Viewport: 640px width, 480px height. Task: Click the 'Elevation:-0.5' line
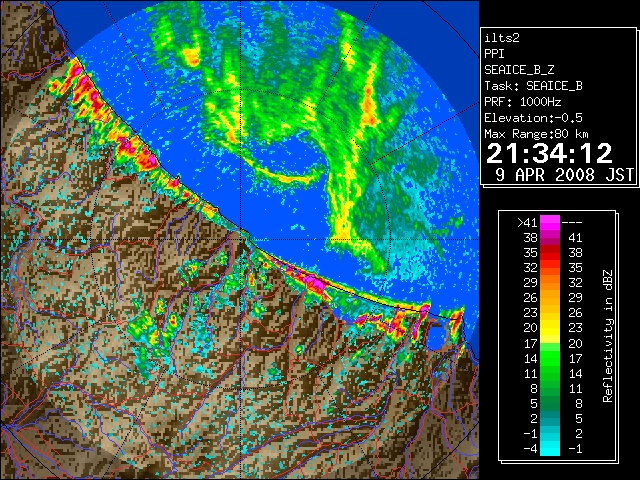click(533, 118)
